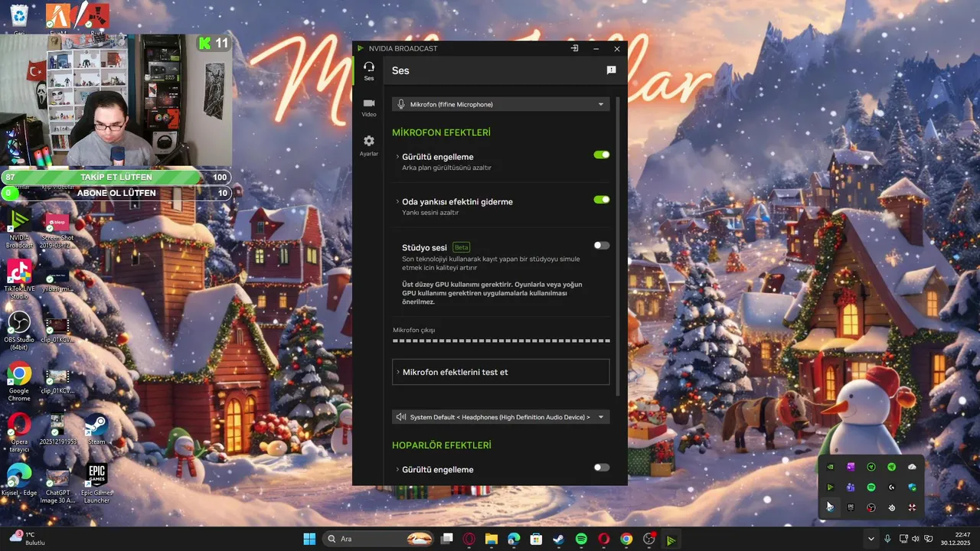Screen dimensions: 980x551
Task: Expand microphone Gürültü engelleme settings chevron
Action: (397, 157)
